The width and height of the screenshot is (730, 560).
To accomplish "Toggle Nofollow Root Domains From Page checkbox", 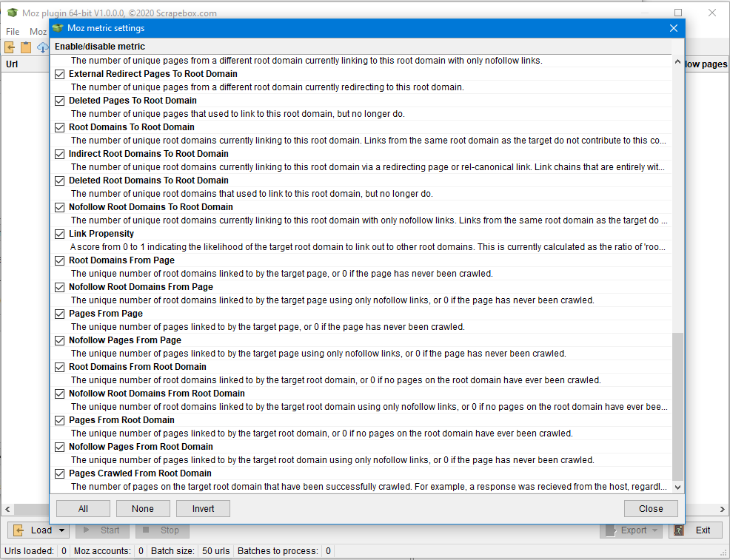I will (x=59, y=287).
